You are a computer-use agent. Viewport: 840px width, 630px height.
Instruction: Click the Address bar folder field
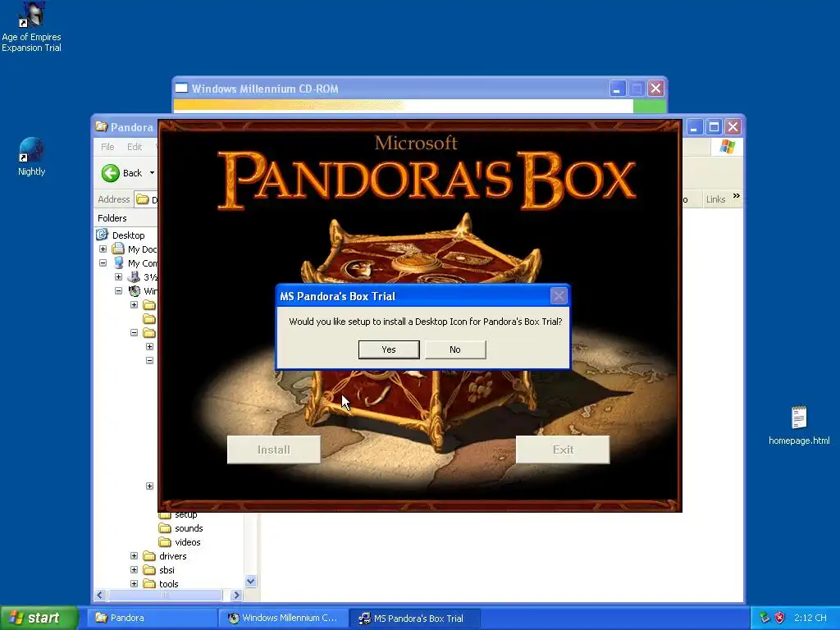pyautogui.click(x=146, y=199)
